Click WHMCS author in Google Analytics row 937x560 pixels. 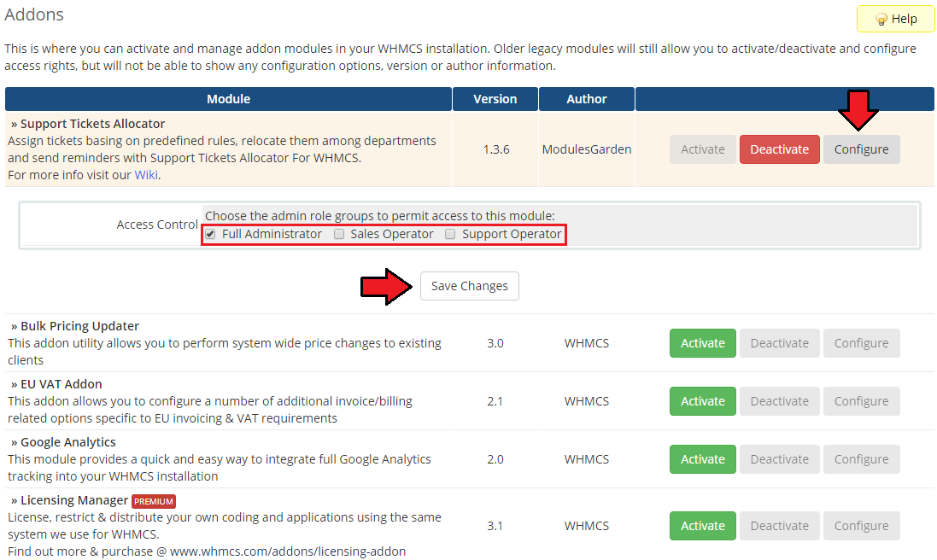[x=587, y=459]
